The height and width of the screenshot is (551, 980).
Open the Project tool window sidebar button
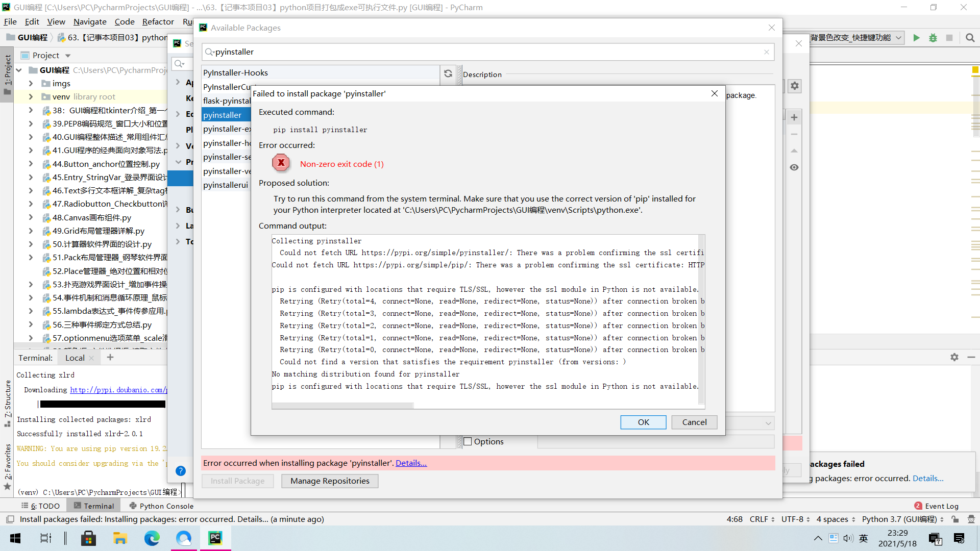(x=7, y=74)
